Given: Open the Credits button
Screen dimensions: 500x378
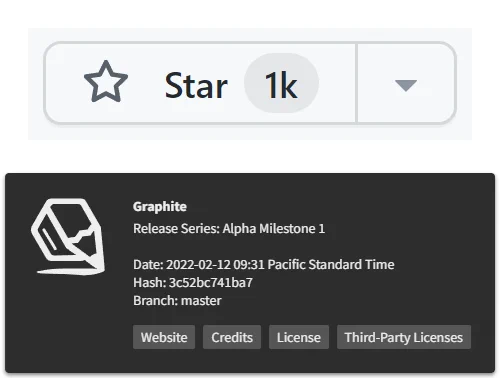Looking at the screenshot, I should 232,337.
